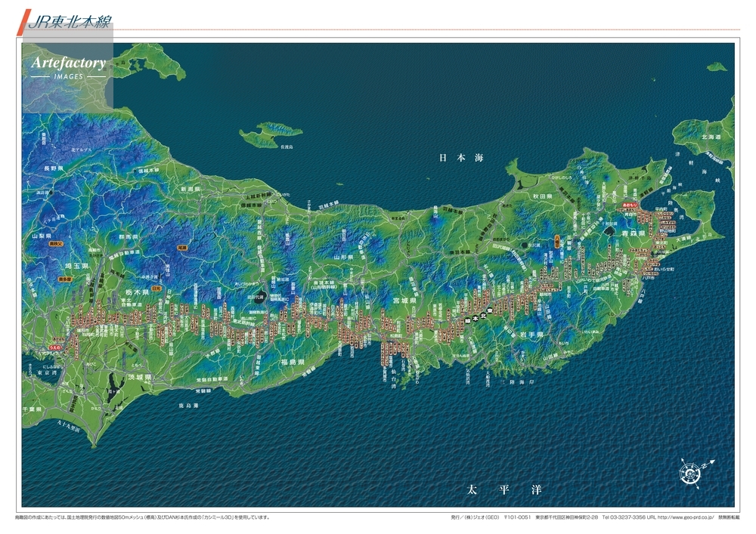The width and height of the screenshot is (756, 534).
Task: Click the 岩手県 prefecture label
Action: pos(533,333)
